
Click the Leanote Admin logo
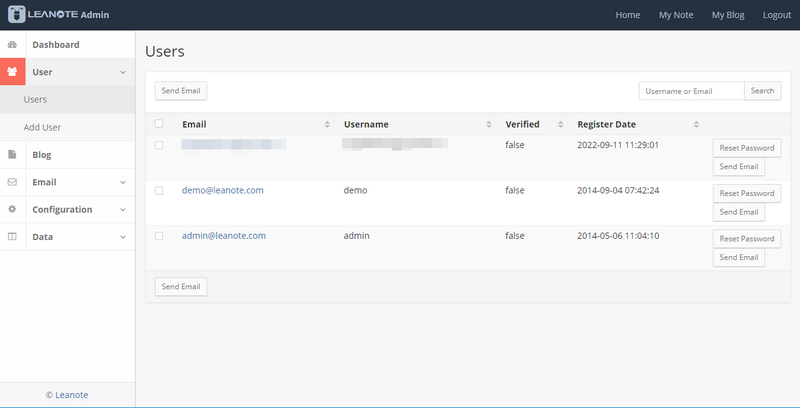click(59, 14)
